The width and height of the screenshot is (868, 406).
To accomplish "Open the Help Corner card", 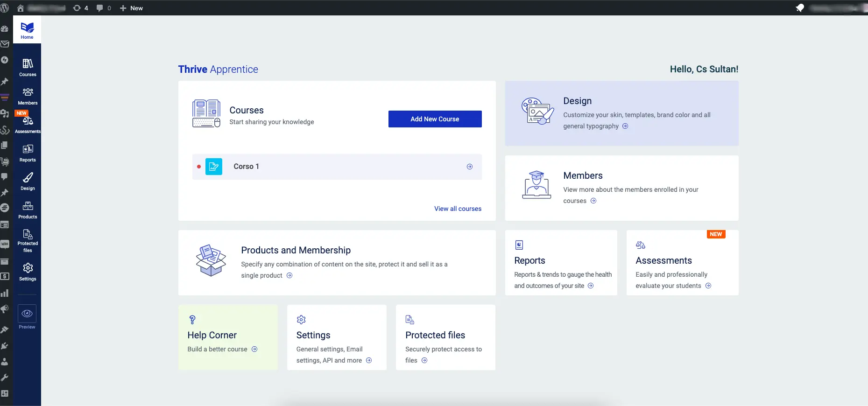I will (x=228, y=337).
